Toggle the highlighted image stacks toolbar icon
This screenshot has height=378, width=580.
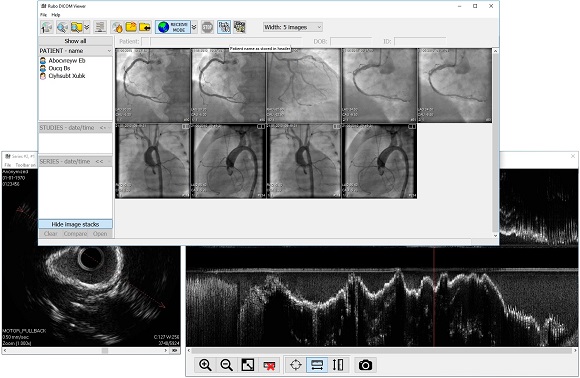pos(224,27)
